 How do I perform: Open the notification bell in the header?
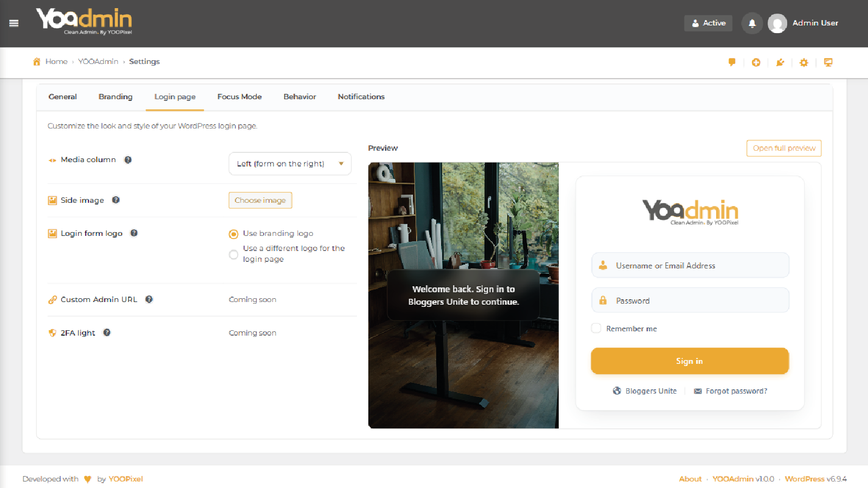[x=752, y=23]
